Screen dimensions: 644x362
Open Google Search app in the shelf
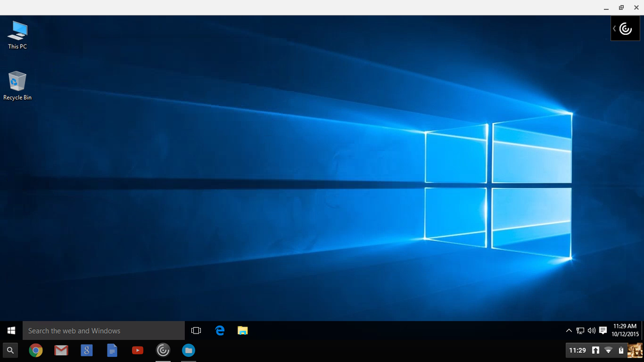(87, 350)
